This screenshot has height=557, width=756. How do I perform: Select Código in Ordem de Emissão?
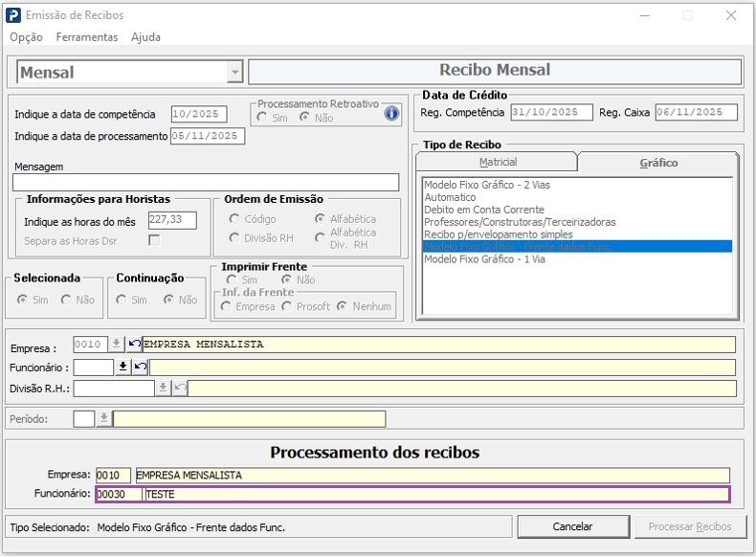pyautogui.click(x=234, y=219)
